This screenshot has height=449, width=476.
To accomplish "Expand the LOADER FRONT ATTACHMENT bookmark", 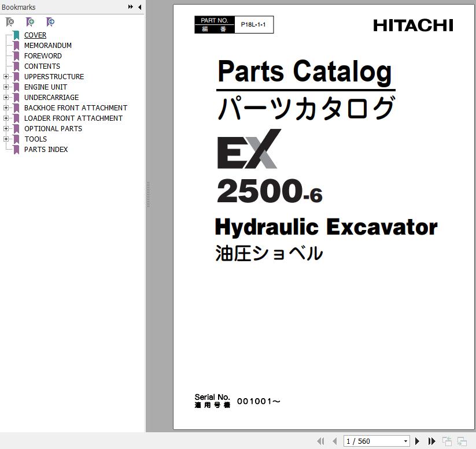I will coord(6,118).
